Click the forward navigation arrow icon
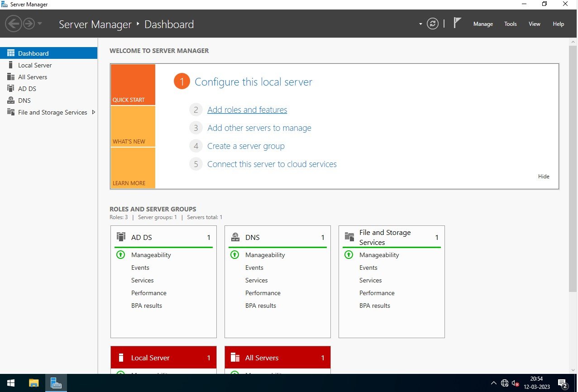 29,24
